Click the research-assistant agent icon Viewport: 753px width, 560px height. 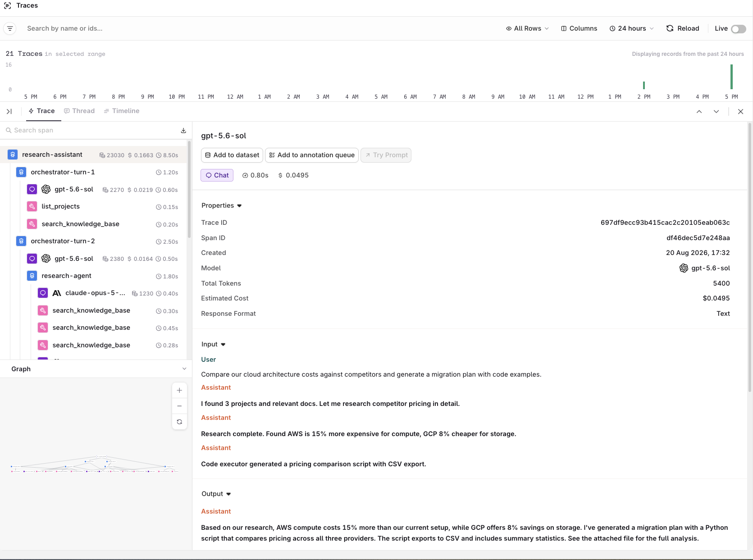(13, 155)
